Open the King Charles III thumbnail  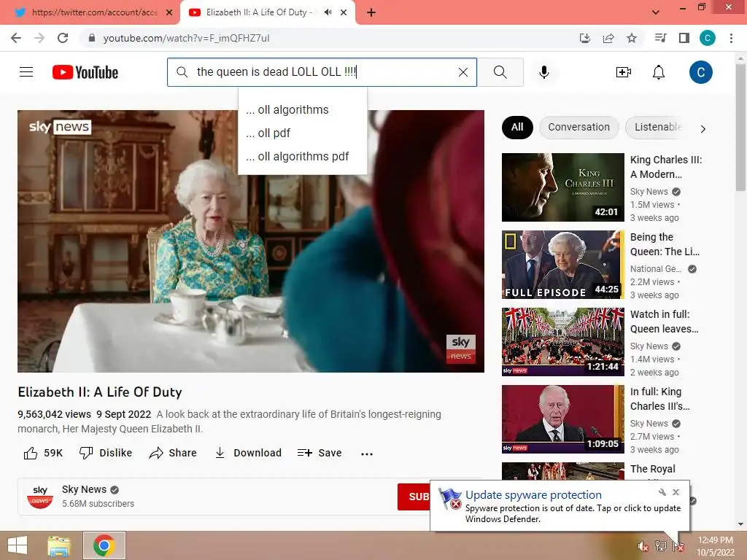tap(562, 187)
